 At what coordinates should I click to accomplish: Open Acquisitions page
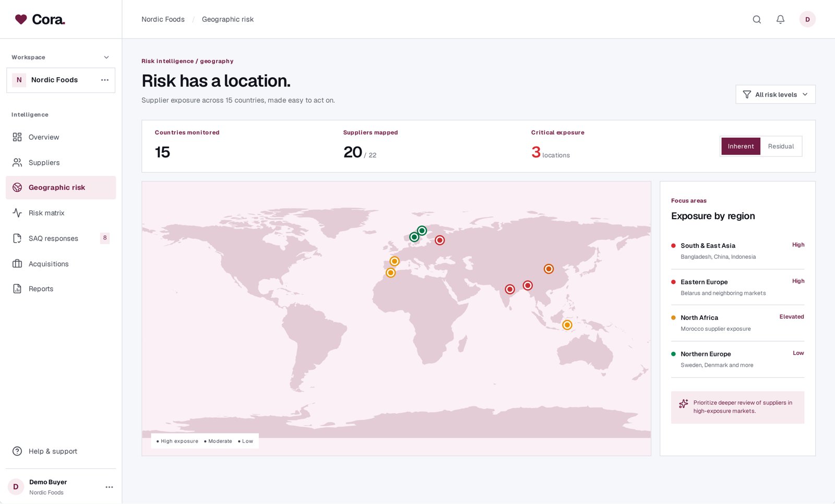tap(61, 263)
